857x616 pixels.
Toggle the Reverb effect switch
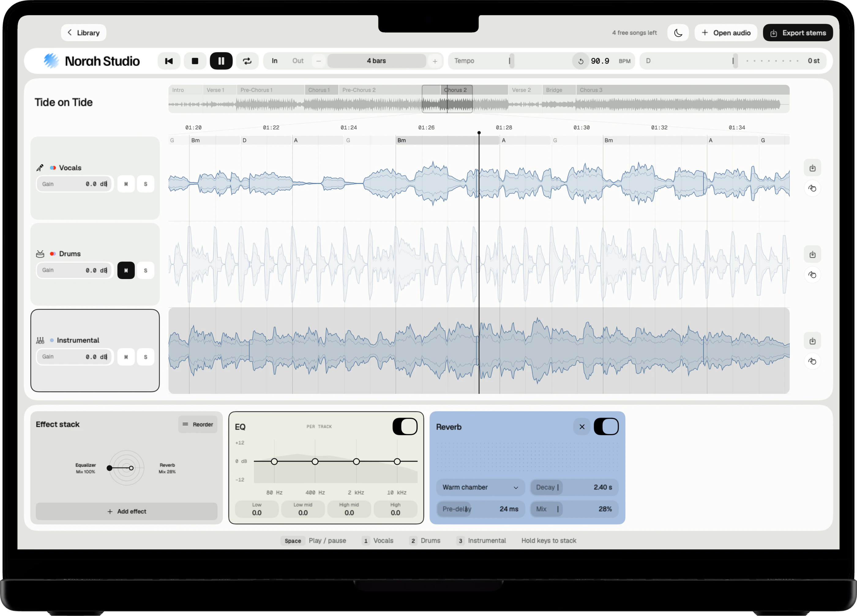pyautogui.click(x=606, y=427)
